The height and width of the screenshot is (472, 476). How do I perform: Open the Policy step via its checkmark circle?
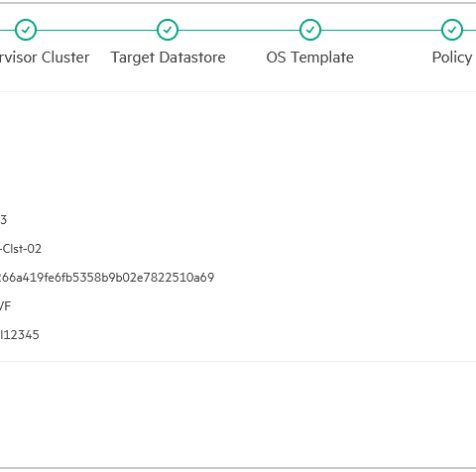(452, 30)
